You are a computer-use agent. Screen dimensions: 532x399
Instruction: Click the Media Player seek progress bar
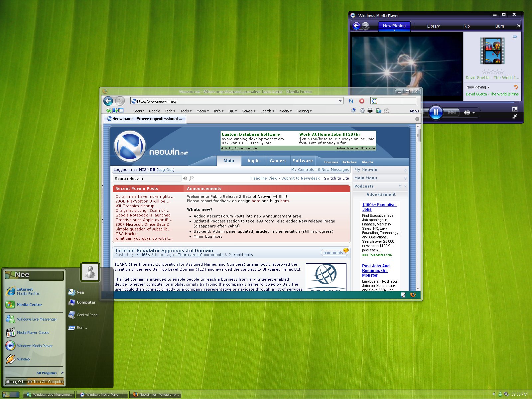(471, 103)
